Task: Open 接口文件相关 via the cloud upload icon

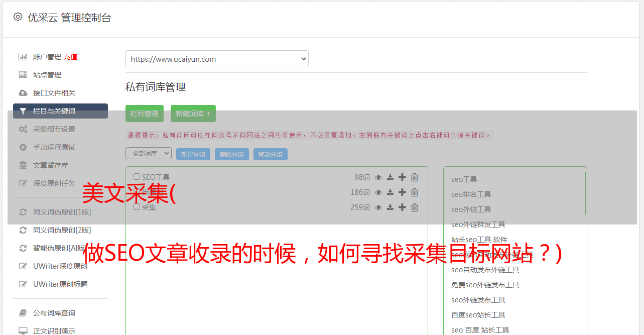Action: [x=23, y=93]
